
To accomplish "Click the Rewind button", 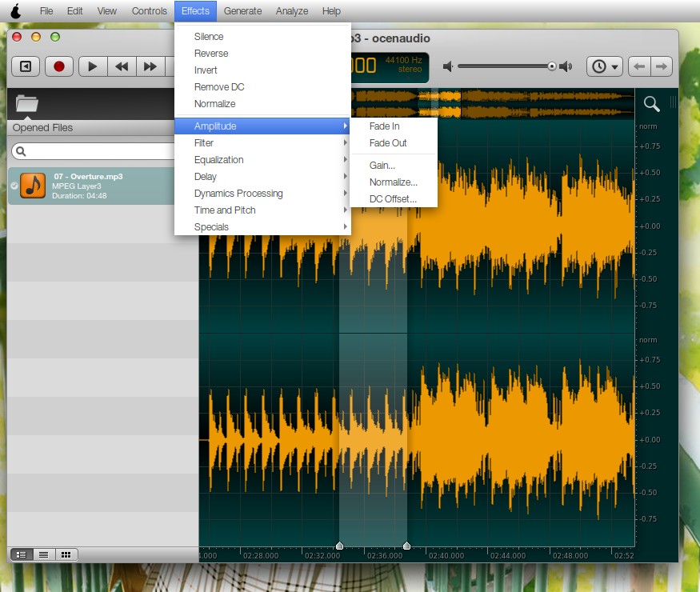I will pyautogui.click(x=122, y=66).
